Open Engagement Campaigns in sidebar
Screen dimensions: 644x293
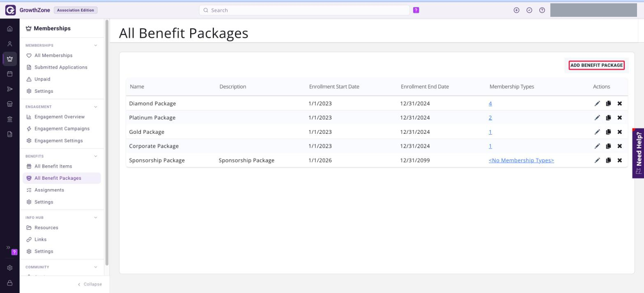(x=62, y=129)
